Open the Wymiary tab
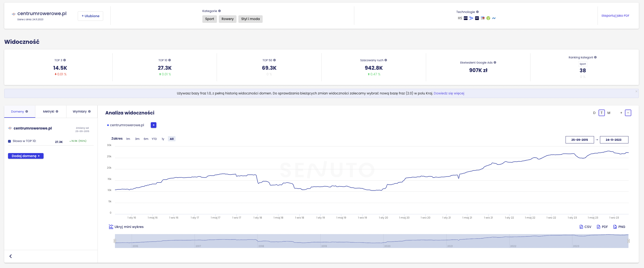The height and width of the screenshot is (268, 644). tap(82, 111)
